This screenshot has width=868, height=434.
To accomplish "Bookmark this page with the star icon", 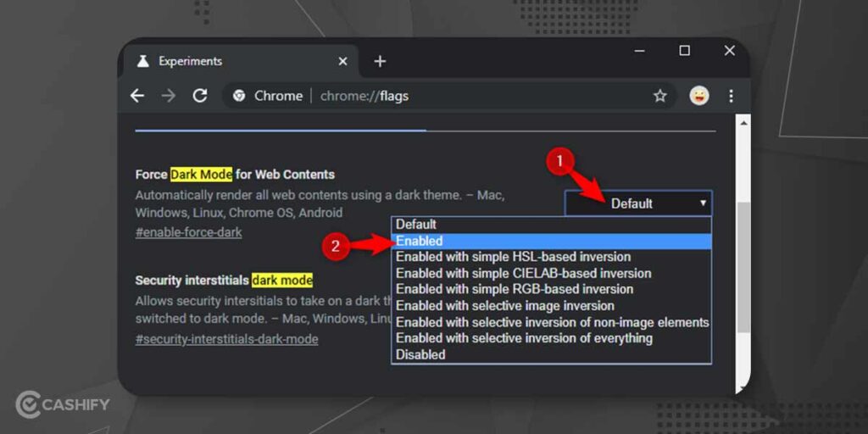I will (659, 96).
